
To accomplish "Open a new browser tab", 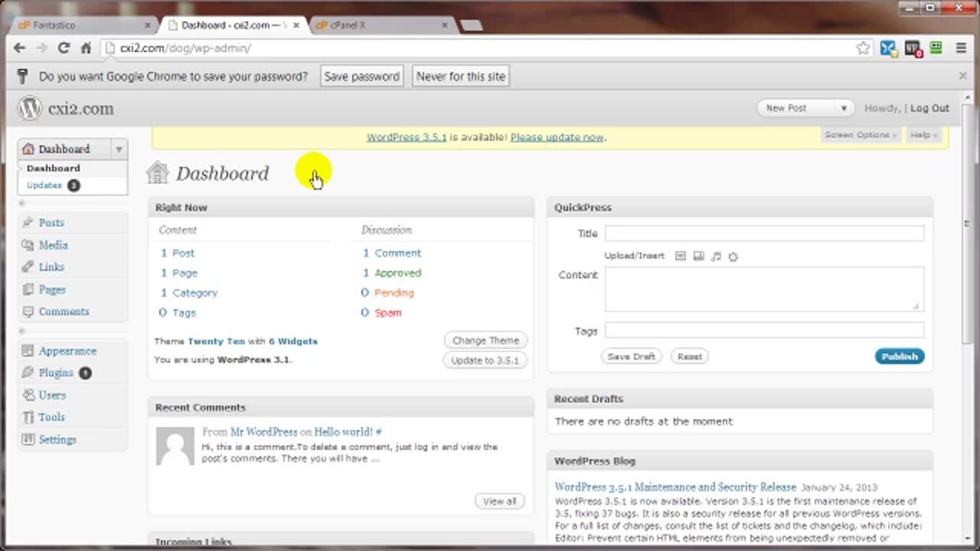I will (471, 25).
